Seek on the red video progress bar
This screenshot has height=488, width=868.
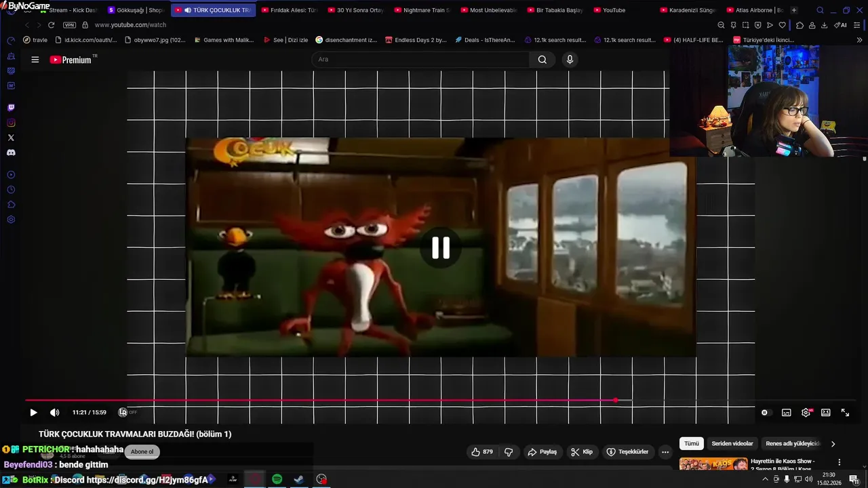[x=441, y=400]
